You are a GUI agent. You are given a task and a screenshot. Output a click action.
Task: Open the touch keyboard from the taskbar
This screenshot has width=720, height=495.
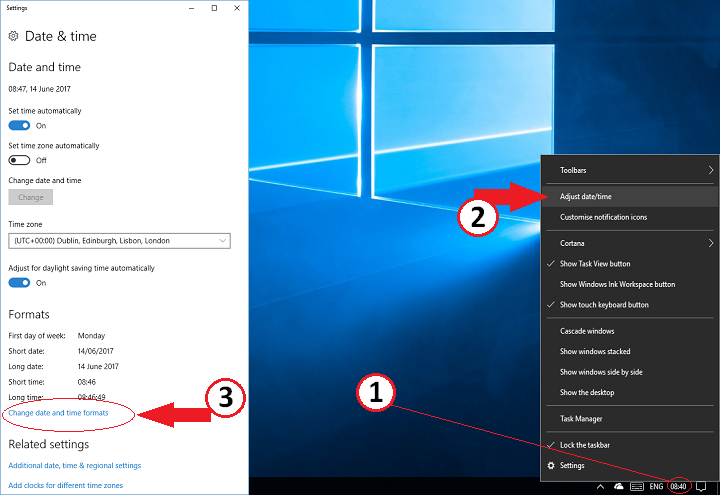click(637, 486)
